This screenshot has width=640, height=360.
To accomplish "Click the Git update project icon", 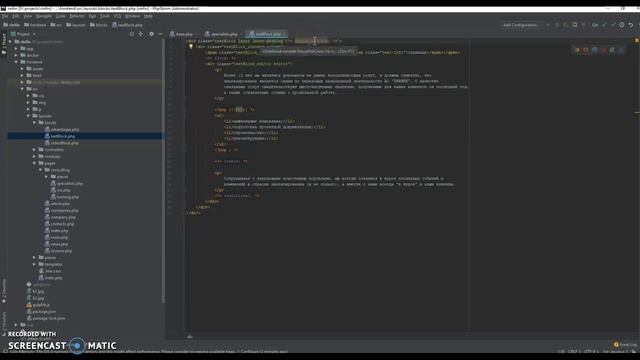I will coord(604,25).
